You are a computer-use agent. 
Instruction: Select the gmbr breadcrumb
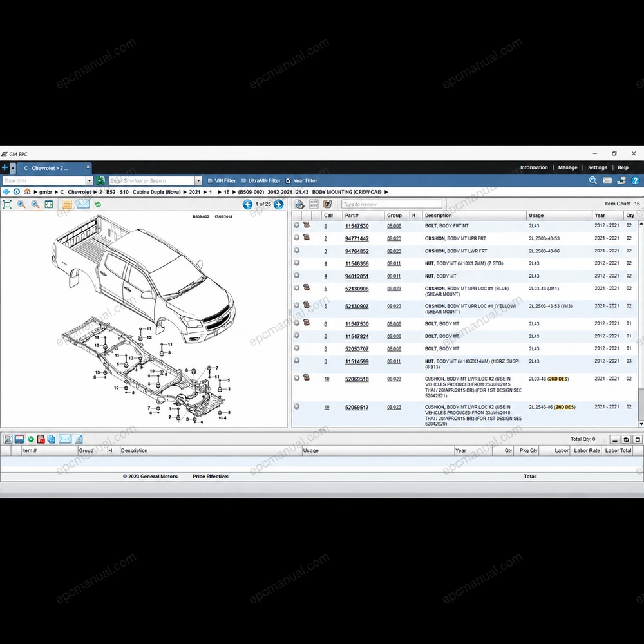46,192
